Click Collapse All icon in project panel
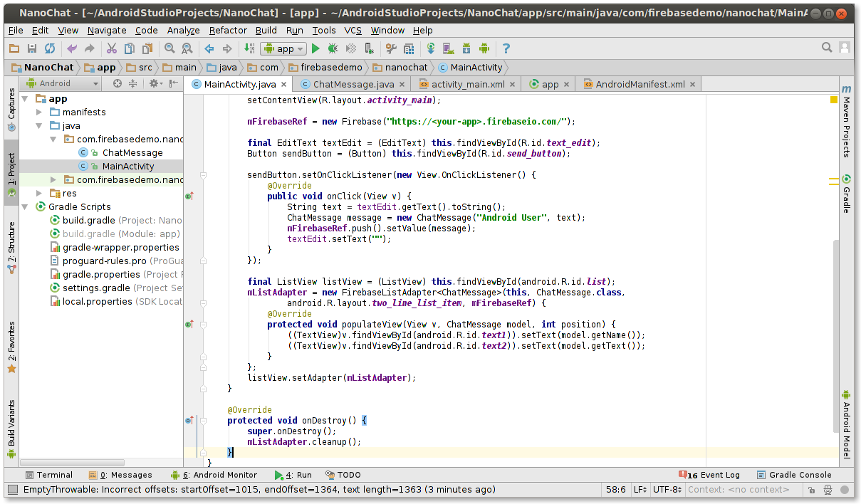Image resolution: width=861 pixels, height=504 pixels. (x=132, y=83)
